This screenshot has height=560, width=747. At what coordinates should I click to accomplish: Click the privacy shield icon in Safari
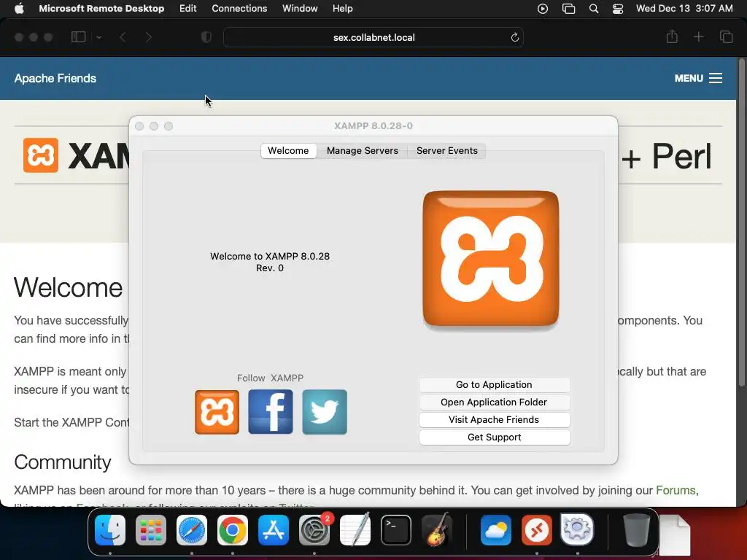pos(206,36)
